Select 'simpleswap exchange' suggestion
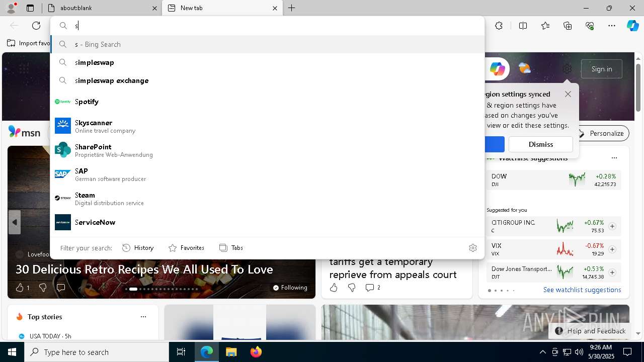 [267, 80]
